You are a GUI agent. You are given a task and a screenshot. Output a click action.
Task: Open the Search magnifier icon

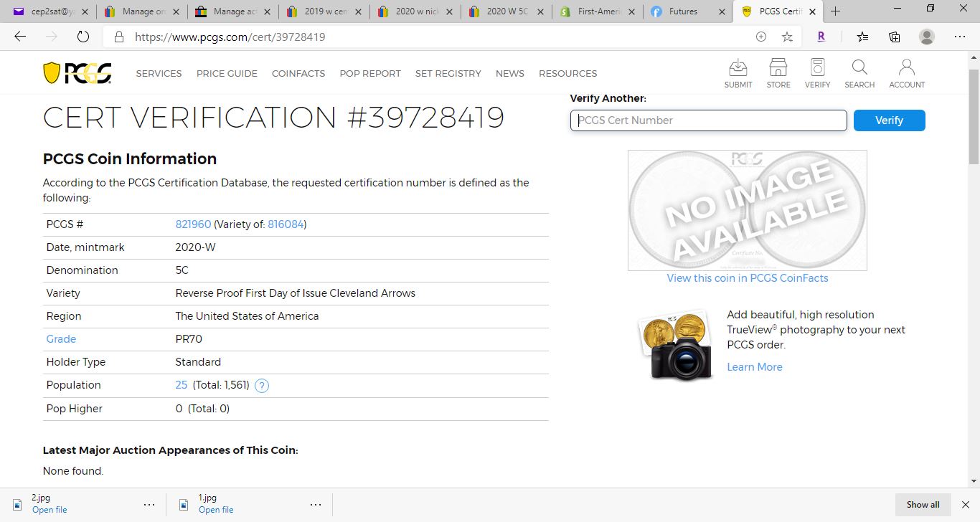[x=859, y=74]
